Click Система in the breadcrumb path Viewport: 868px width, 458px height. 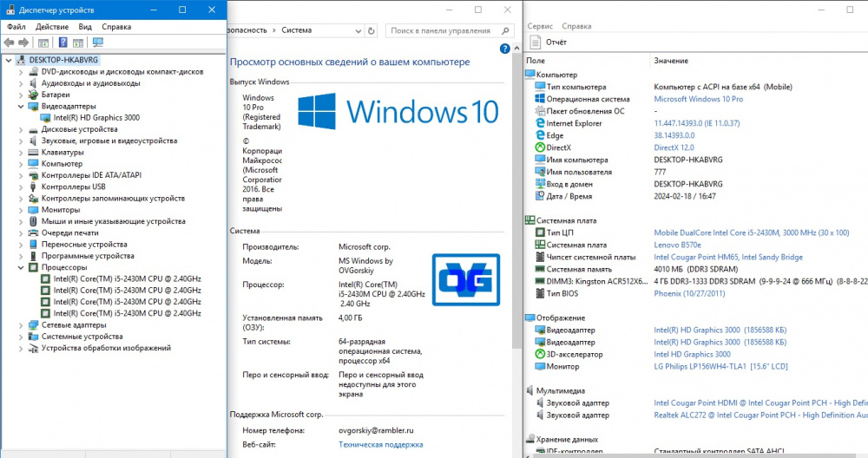(x=296, y=30)
